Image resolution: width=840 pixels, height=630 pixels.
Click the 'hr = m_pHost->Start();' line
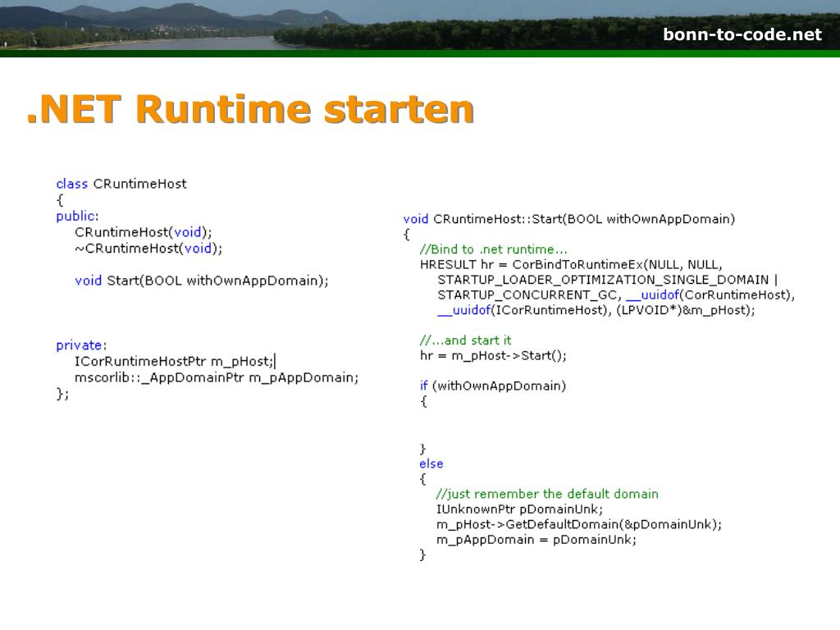pyautogui.click(x=493, y=356)
